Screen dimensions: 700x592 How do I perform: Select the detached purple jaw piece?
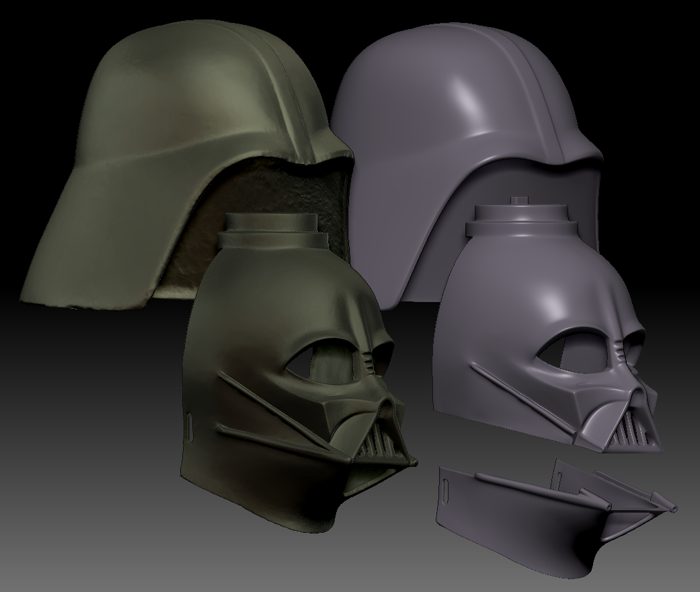[557, 518]
